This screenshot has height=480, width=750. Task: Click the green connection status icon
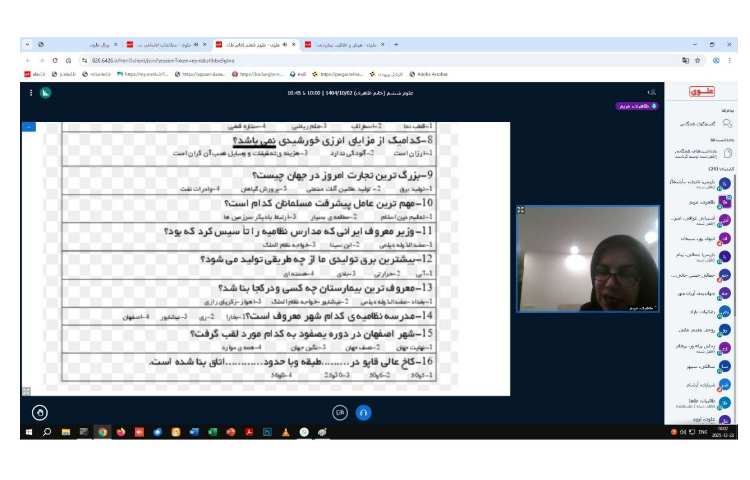click(x=46, y=93)
